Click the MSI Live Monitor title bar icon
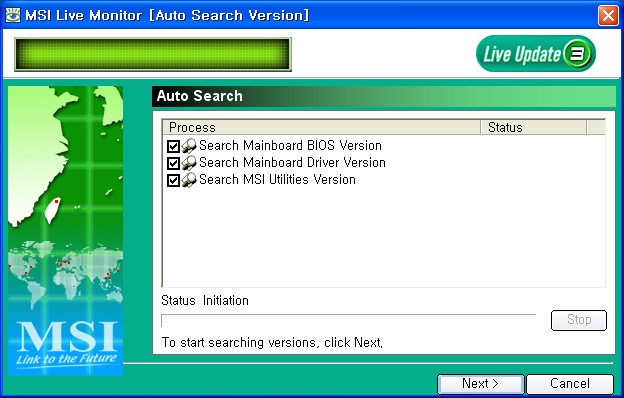 [12, 15]
